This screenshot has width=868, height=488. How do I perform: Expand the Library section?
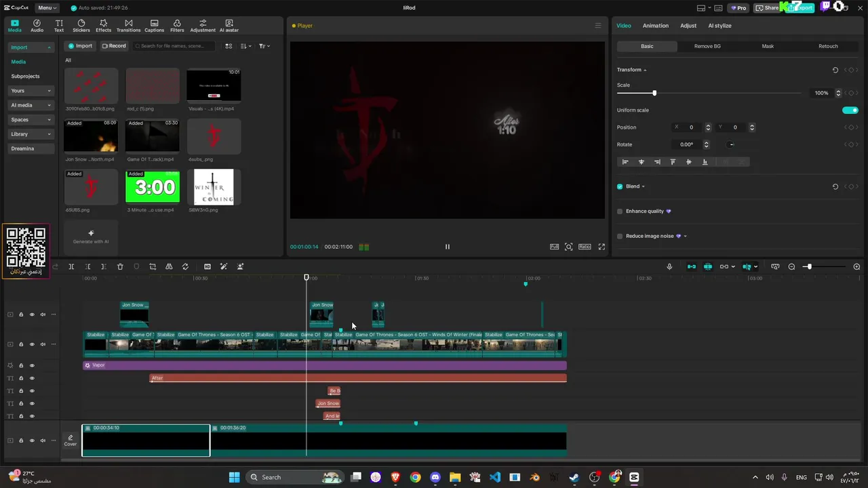(x=49, y=134)
